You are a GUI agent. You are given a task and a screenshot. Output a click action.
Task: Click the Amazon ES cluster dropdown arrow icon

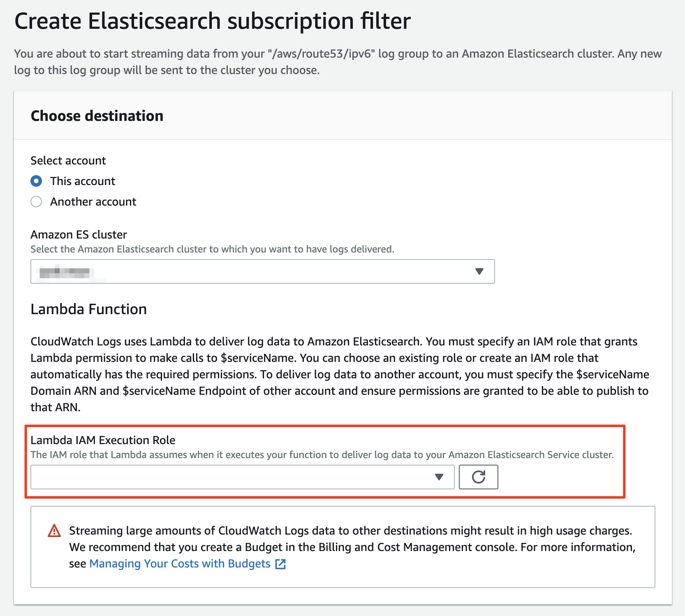(x=479, y=271)
